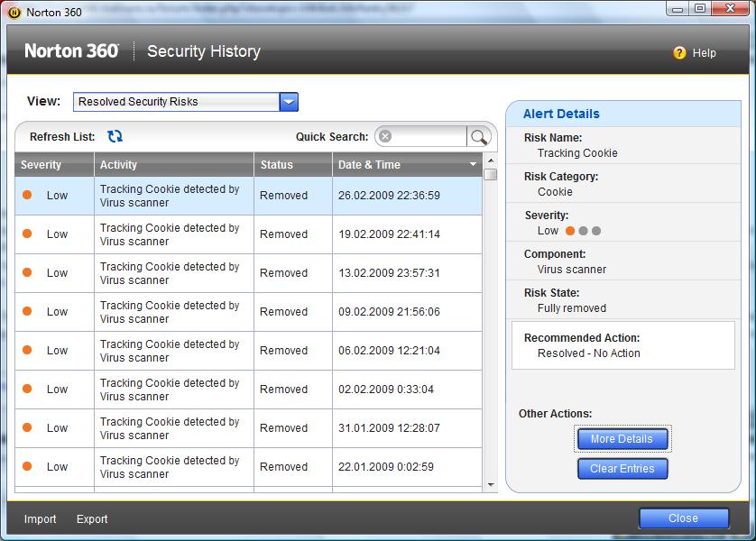Image resolution: width=756 pixels, height=541 pixels.
Task: Click the orange severity dot for 06.02.2009 entry
Action: tap(27, 350)
